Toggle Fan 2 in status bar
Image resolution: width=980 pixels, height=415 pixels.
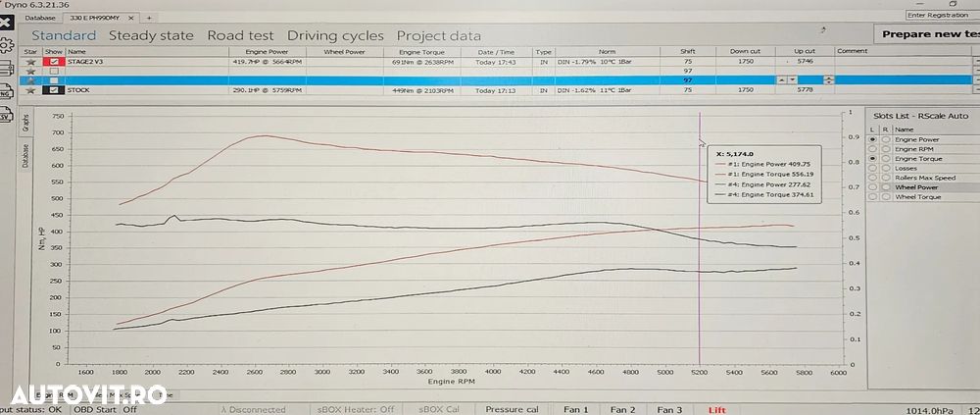pos(622,409)
